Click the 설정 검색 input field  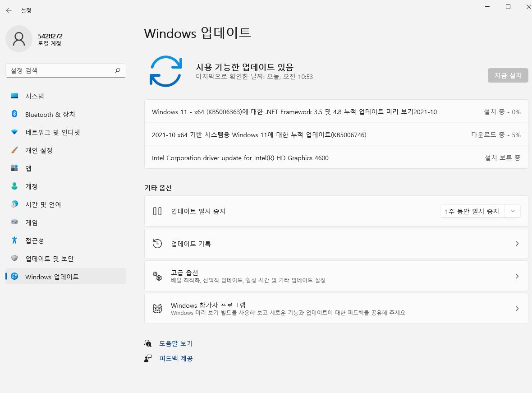point(66,70)
